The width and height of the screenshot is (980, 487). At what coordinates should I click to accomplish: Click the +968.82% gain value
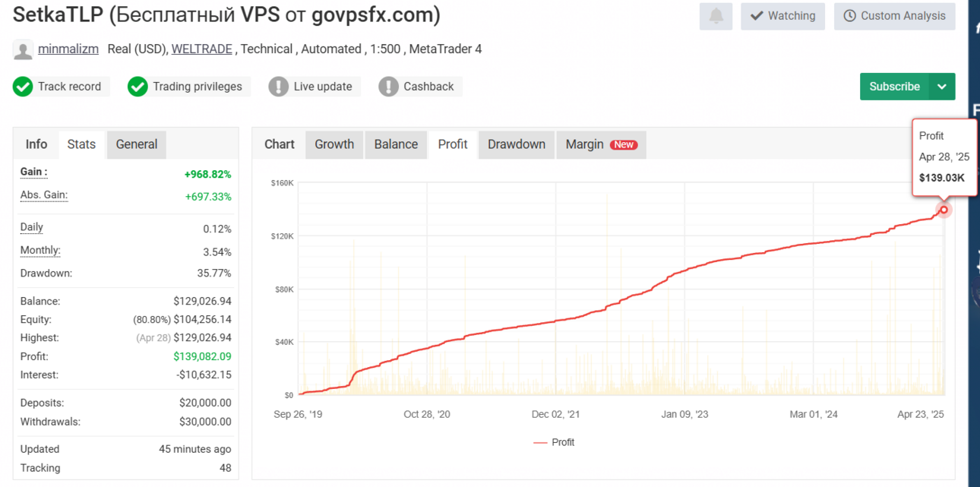tap(207, 174)
